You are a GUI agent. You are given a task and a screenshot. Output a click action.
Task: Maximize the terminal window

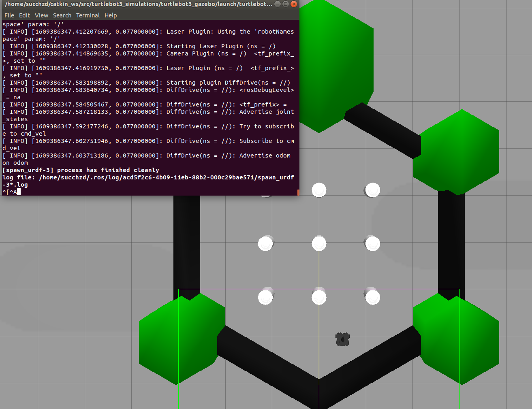(286, 4)
